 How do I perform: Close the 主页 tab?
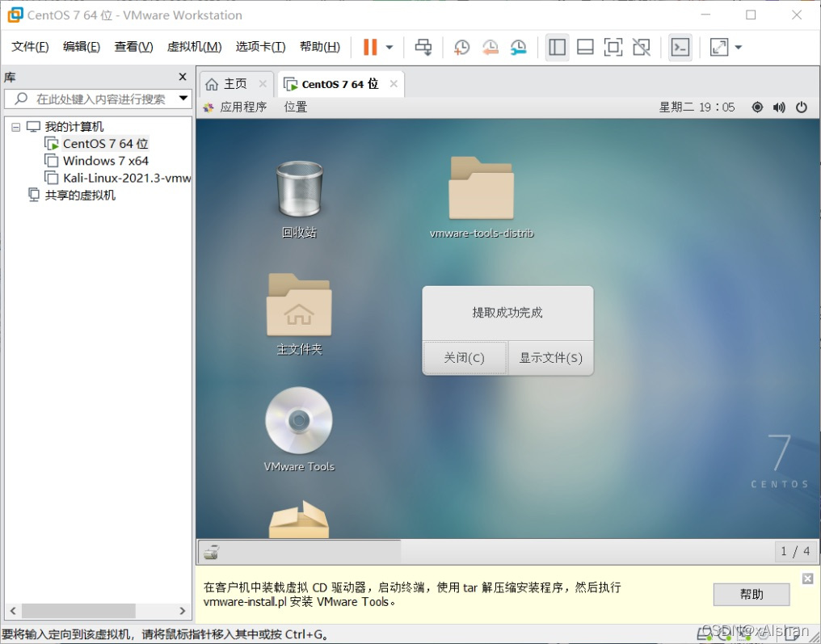pos(263,84)
